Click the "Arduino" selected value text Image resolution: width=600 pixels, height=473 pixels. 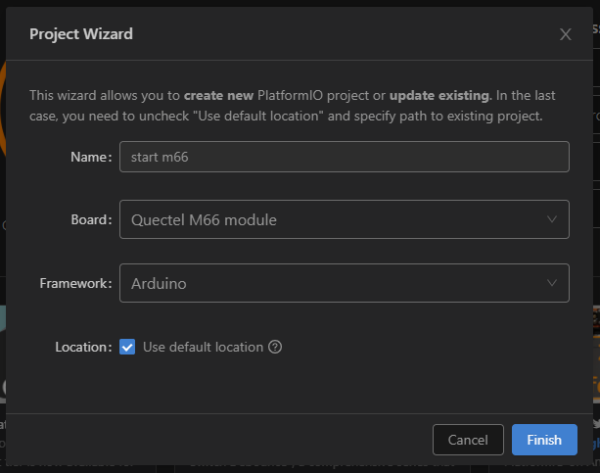[159, 283]
